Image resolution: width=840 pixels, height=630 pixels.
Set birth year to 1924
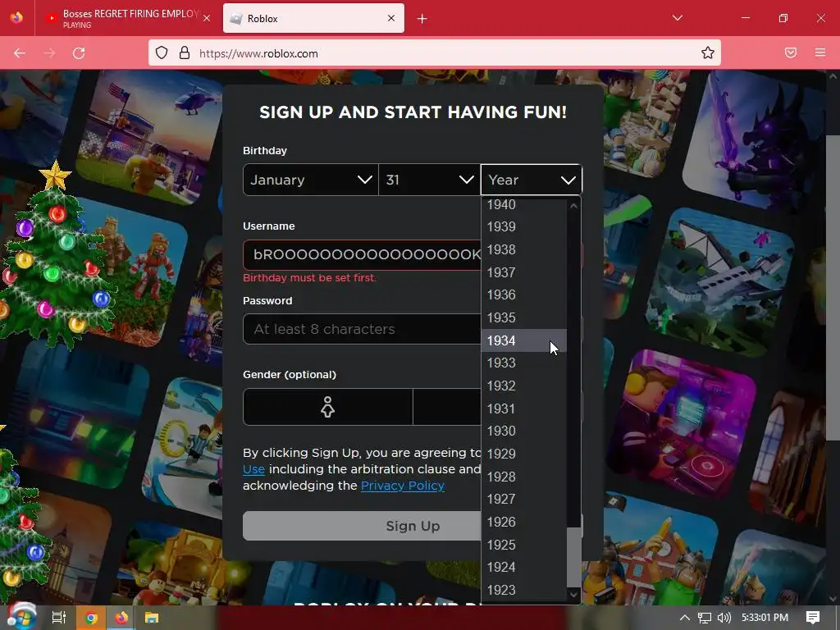click(x=524, y=568)
